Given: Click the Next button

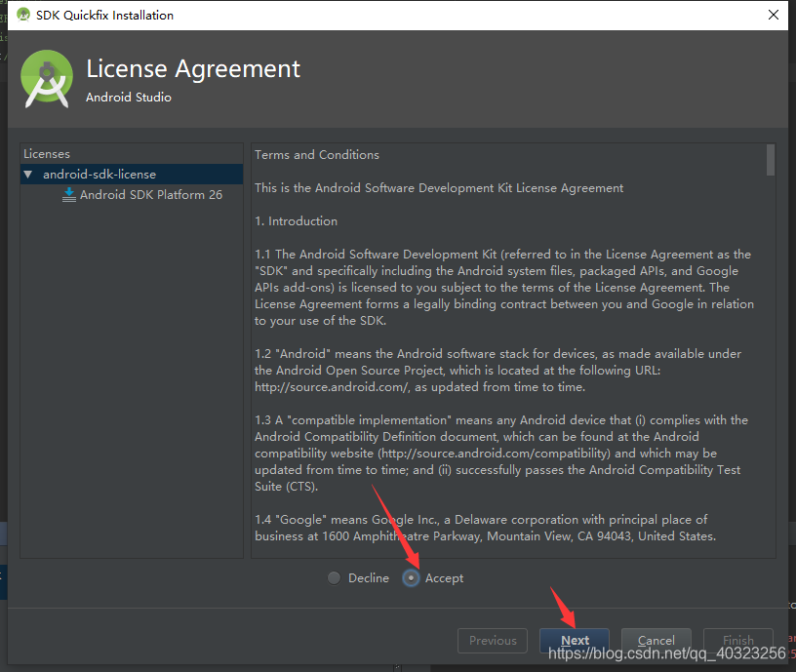Looking at the screenshot, I should (x=575, y=641).
